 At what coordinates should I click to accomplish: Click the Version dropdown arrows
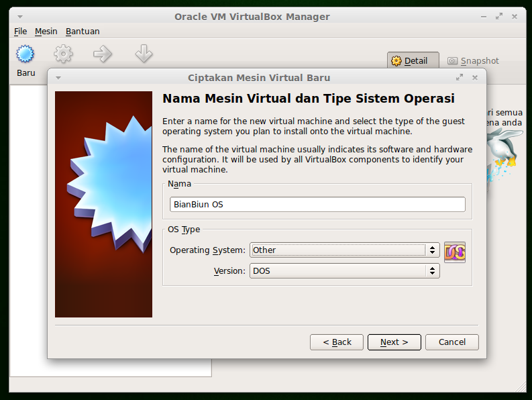click(x=432, y=271)
